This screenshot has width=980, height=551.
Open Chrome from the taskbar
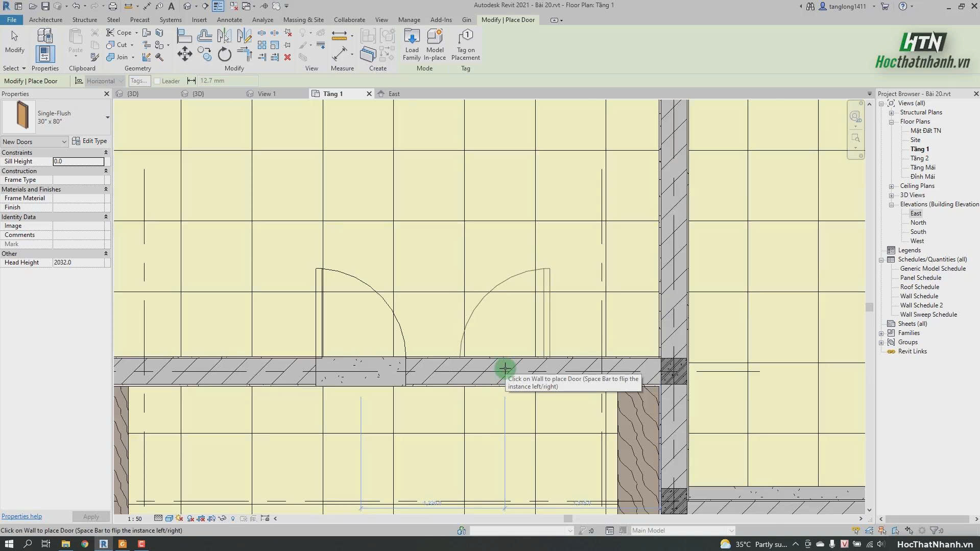(85, 544)
